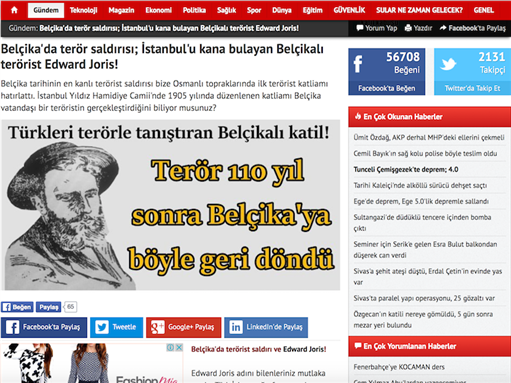Click subheading 'Belçika'da terörist saldırı ve Edward Joris!'
Image resolution: width=511 pixels, height=383 pixels.
tap(259, 349)
